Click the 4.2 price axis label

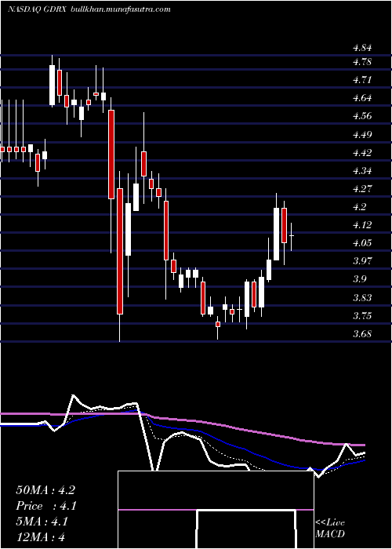[x=359, y=207]
